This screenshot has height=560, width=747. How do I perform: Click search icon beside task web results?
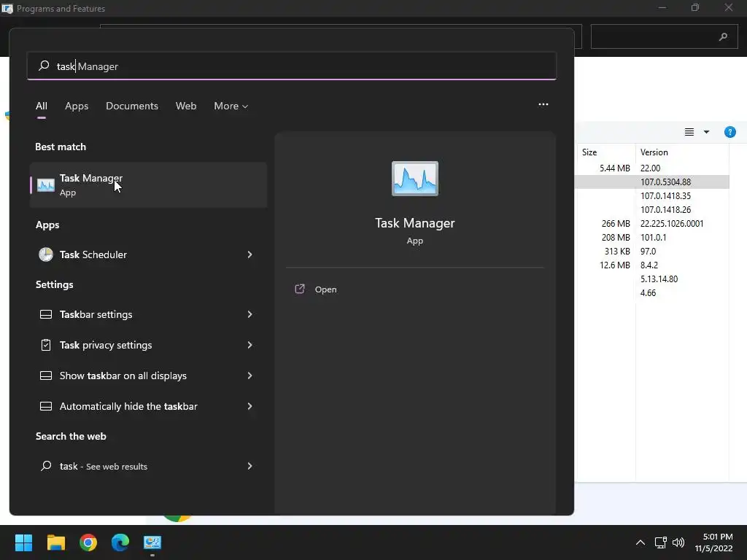click(46, 466)
